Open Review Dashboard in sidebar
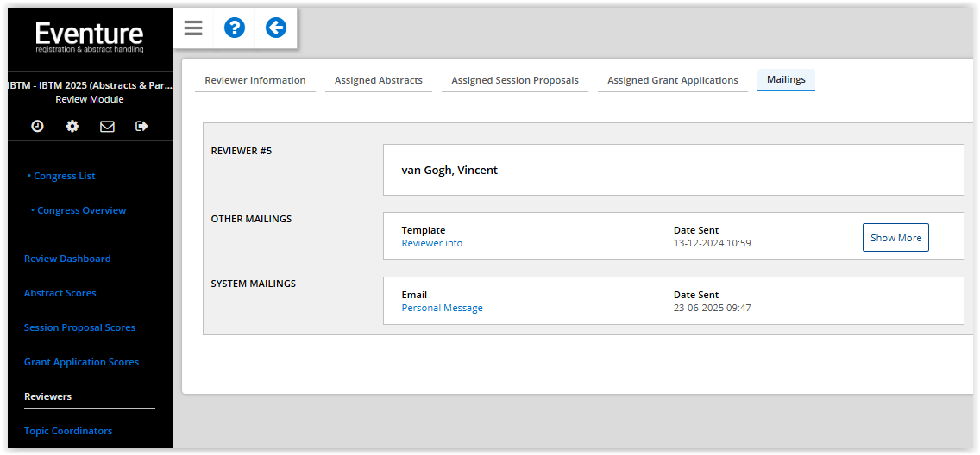This screenshot has width=980, height=455. coord(67,259)
